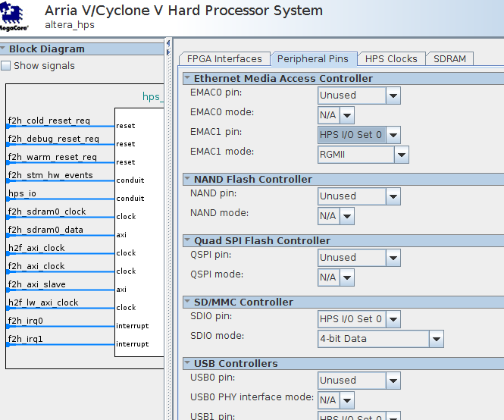
Task: Select the Peripheral Pins tab
Action: click(313, 59)
